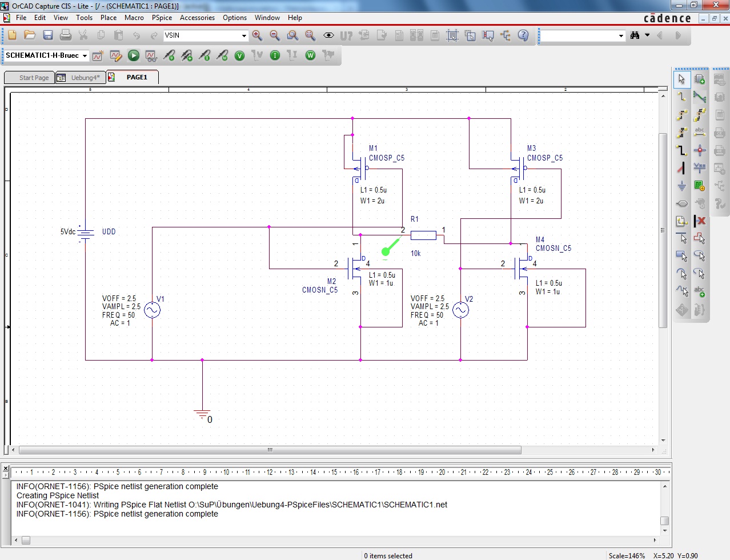730x560 pixels.
Task: Select resistor R1 in schematic
Action: click(423, 235)
